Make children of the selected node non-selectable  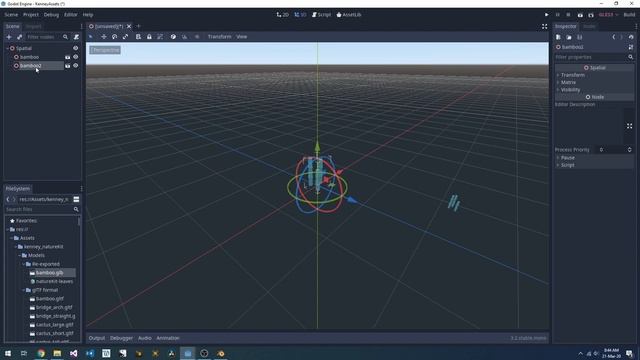tap(160, 37)
